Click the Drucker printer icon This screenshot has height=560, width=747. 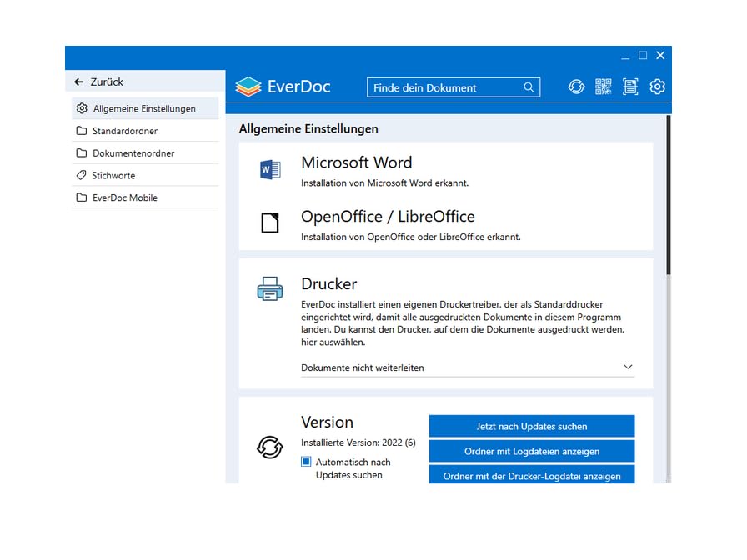270,288
